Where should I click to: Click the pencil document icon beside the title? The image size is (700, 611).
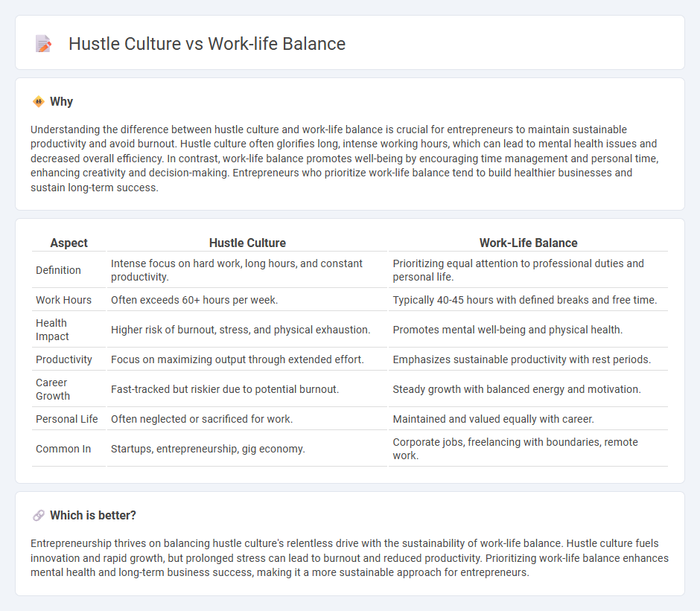(x=43, y=44)
